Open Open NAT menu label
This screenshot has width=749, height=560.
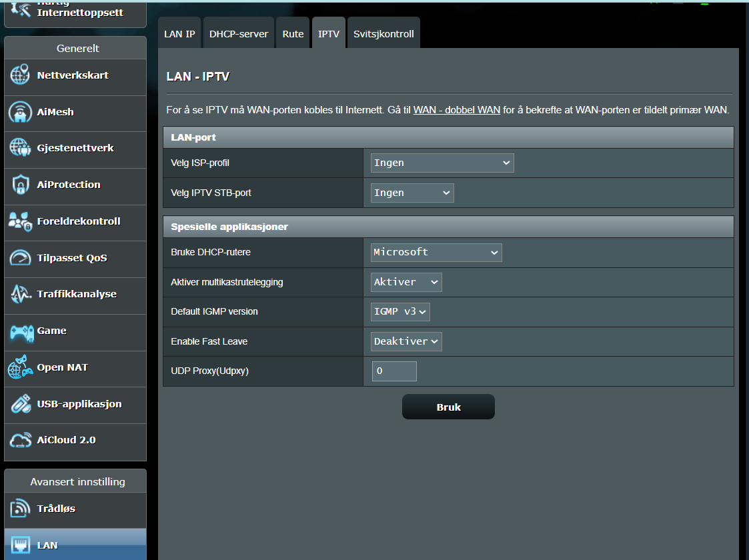pos(63,367)
